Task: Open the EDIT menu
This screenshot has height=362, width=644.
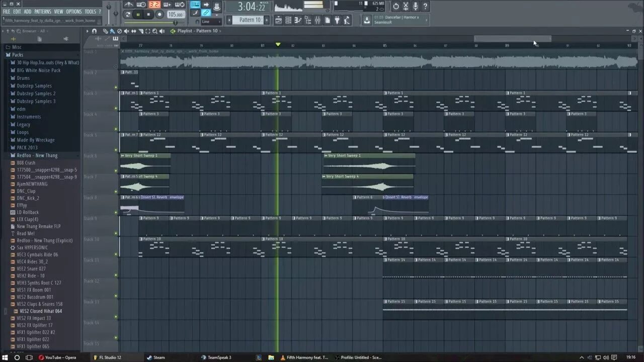Action: 17,12
